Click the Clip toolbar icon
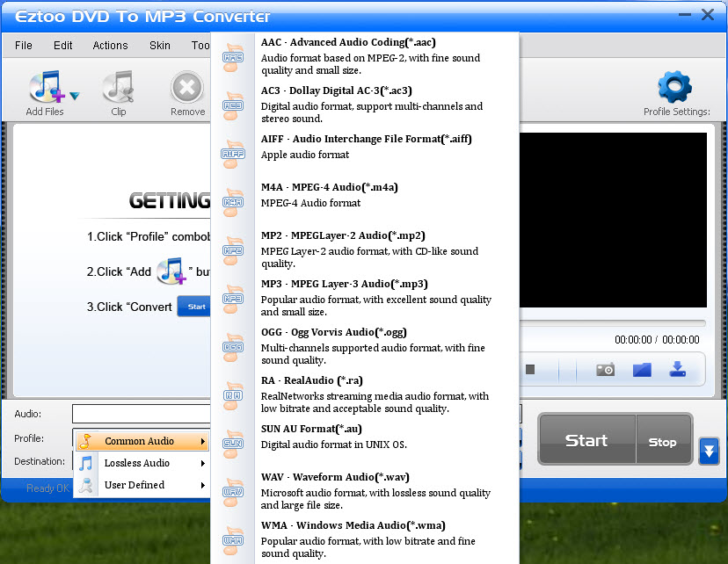This screenshot has width=728, height=564. 119,86
